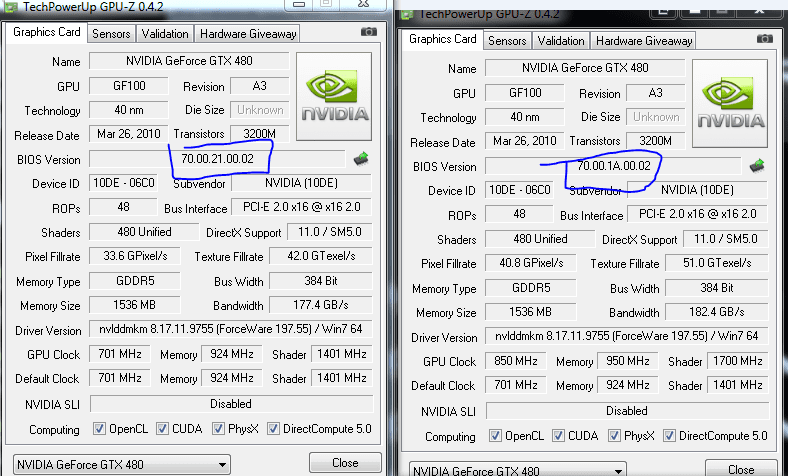This screenshot has height=476, width=788.
Task: Minimize the left GPU-Z window
Action: [x=299, y=4]
